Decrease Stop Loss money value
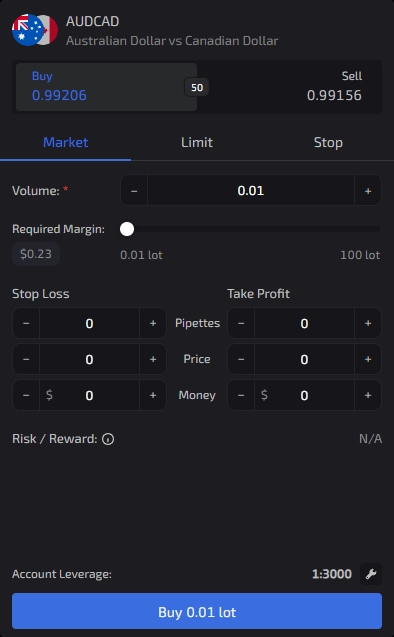The image size is (394, 637). point(26,395)
